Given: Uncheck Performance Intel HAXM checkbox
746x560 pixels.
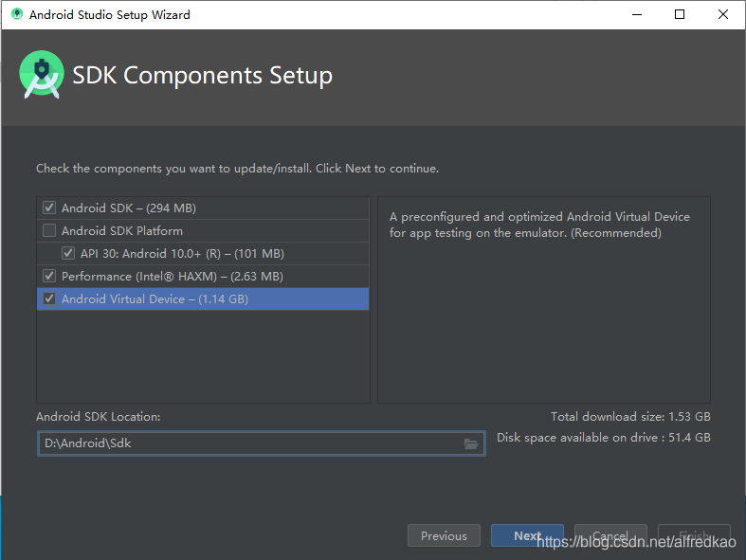Looking at the screenshot, I should [x=49, y=276].
